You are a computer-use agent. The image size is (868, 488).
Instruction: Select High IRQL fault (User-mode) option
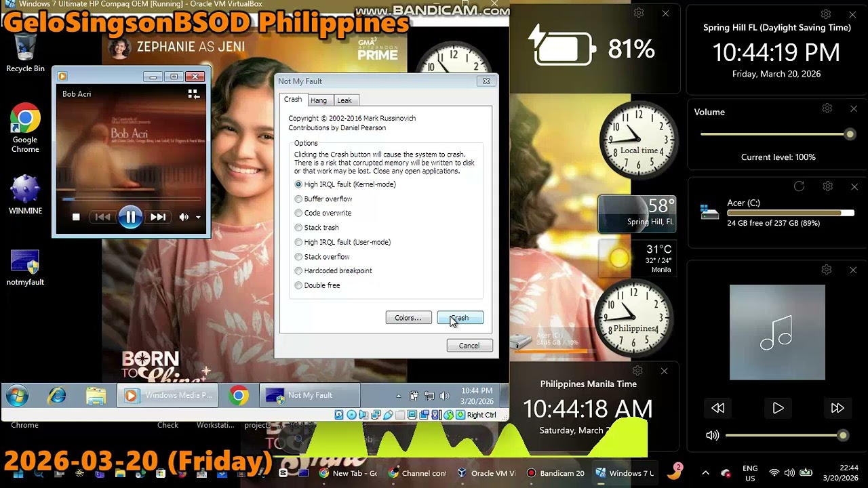[x=342, y=242]
